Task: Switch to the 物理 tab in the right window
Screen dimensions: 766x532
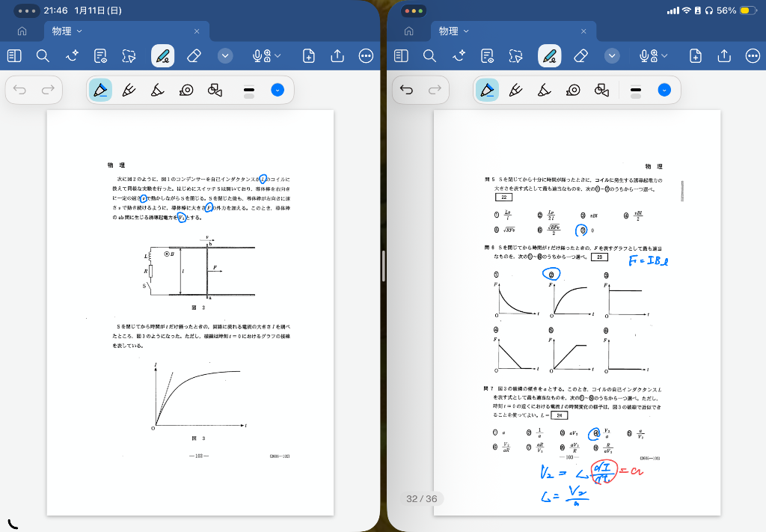Action: tap(449, 31)
